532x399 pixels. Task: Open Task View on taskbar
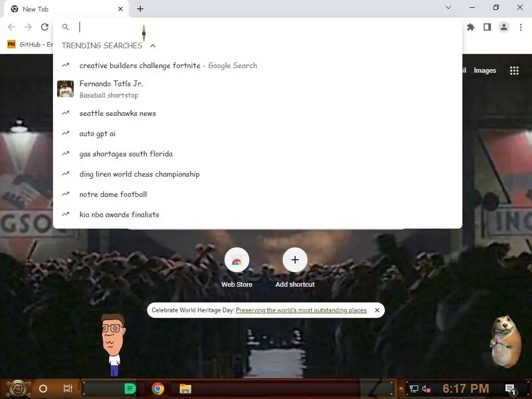68,389
